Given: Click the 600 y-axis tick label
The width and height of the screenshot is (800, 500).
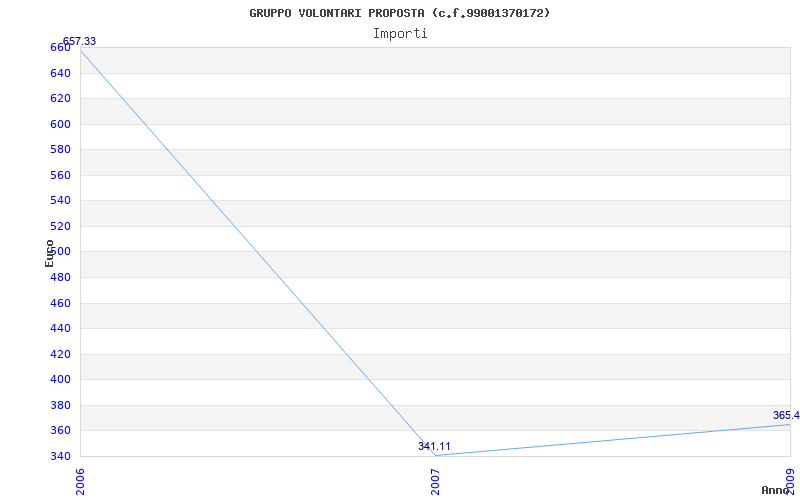Looking at the screenshot, I should point(60,124).
